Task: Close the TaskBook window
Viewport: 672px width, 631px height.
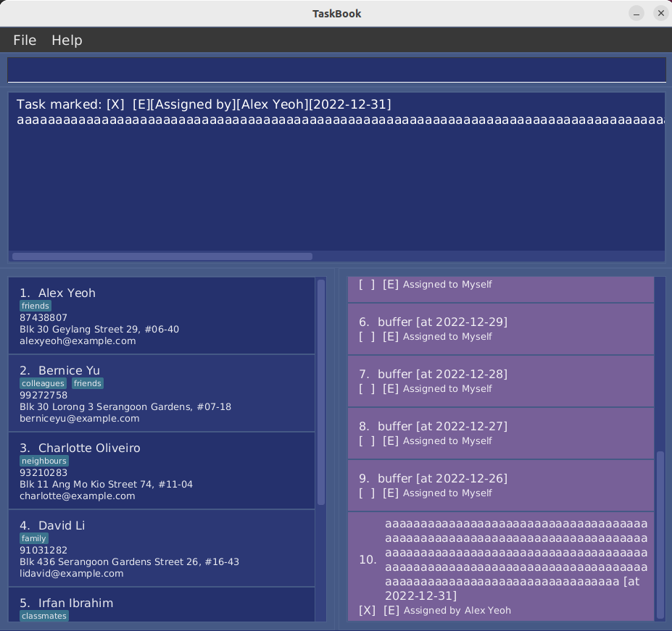Action: (661, 13)
